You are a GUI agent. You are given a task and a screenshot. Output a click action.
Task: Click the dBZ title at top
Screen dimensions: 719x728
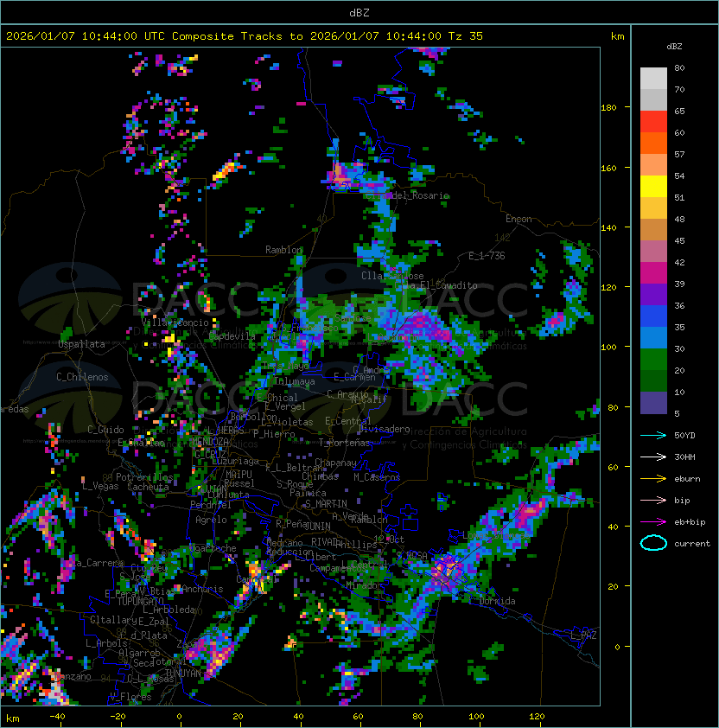point(359,12)
